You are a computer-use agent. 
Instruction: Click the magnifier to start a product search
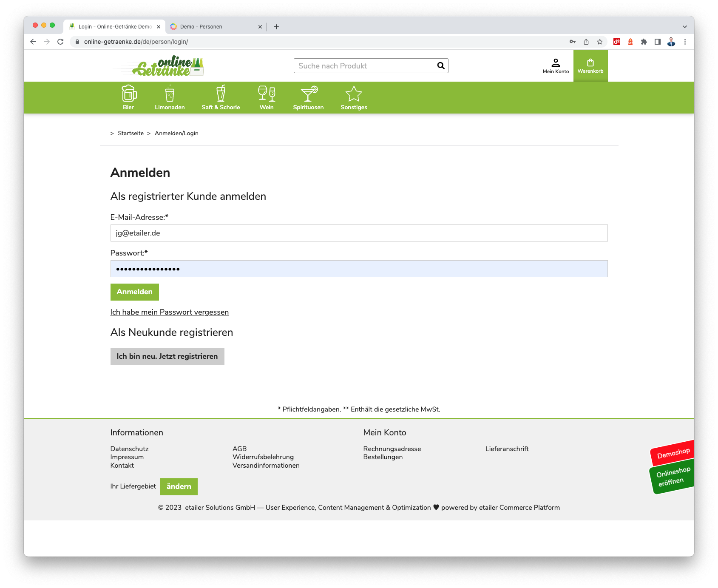click(440, 65)
